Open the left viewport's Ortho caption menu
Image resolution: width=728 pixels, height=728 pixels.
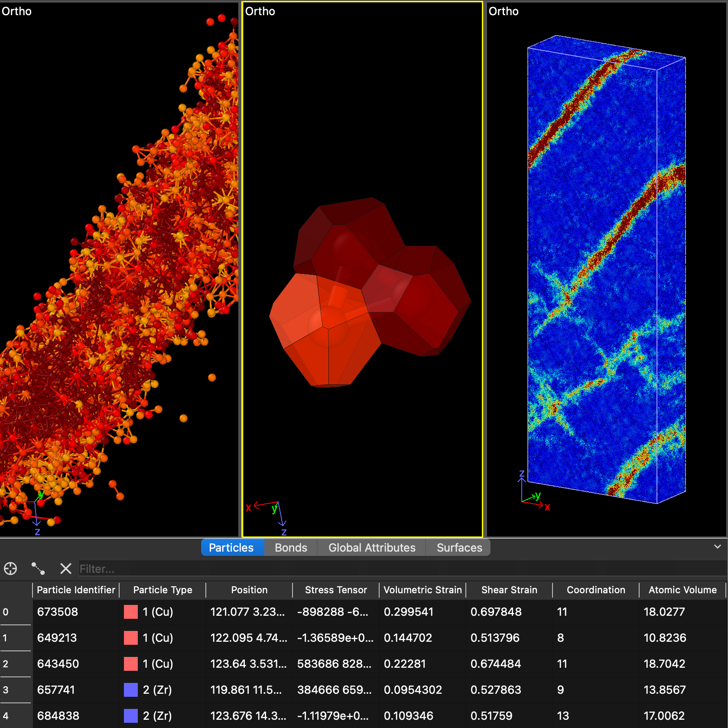(x=17, y=11)
